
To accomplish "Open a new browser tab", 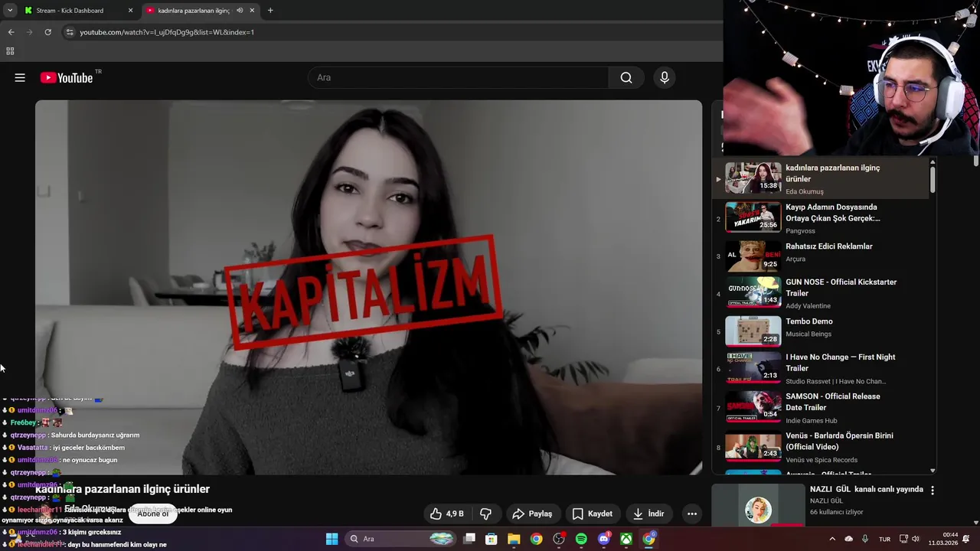I will coord(270,11).
